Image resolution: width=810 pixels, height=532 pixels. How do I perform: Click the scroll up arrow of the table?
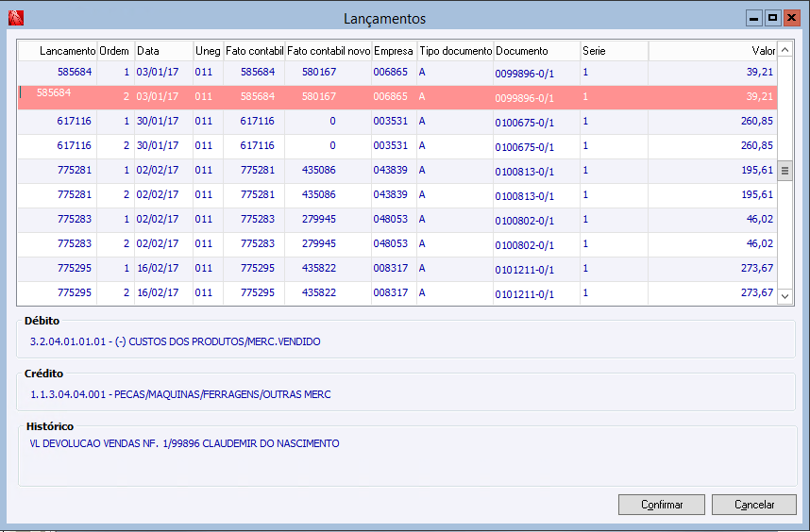point(785,50)
